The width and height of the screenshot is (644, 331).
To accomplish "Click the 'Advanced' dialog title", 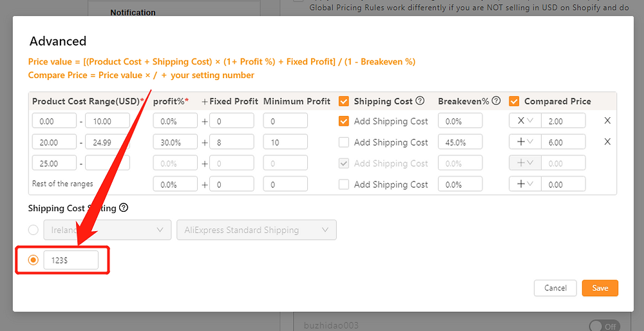I will click(58, 41).
